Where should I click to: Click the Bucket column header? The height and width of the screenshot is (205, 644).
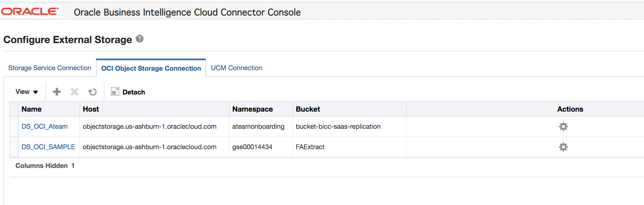[308, 109]
